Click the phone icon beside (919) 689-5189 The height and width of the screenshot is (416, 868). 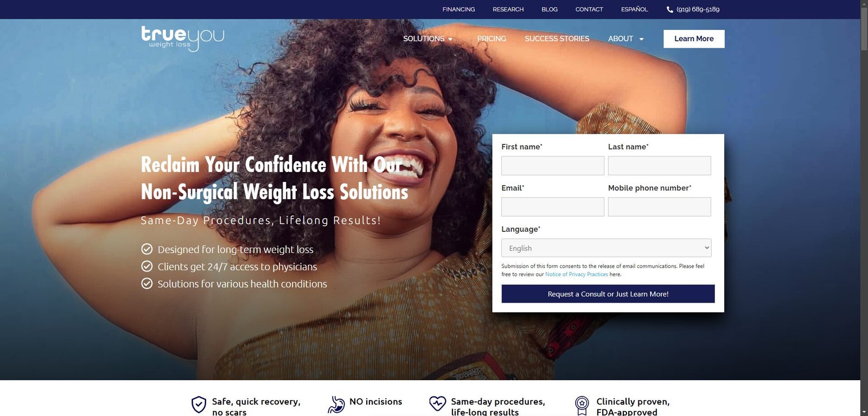(x=669, y=9)
